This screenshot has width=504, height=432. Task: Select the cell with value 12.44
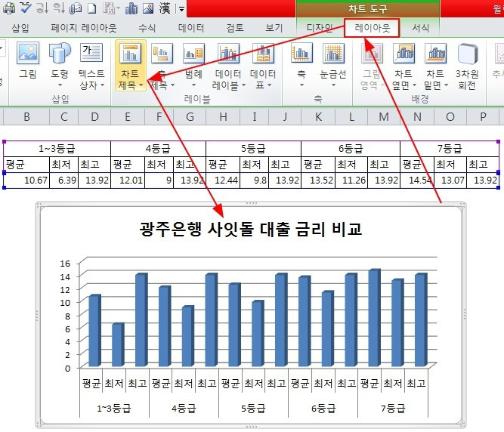223,181
